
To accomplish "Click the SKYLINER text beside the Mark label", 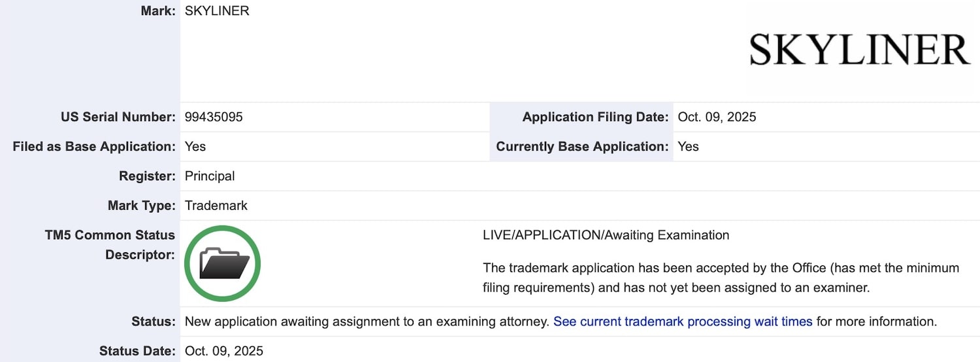I will click(217, 11).
